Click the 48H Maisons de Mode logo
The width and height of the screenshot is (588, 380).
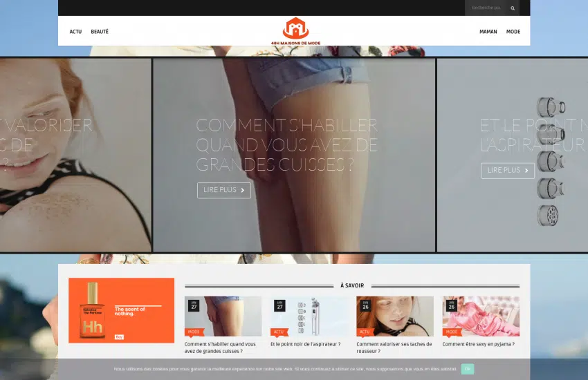[295, 31]
